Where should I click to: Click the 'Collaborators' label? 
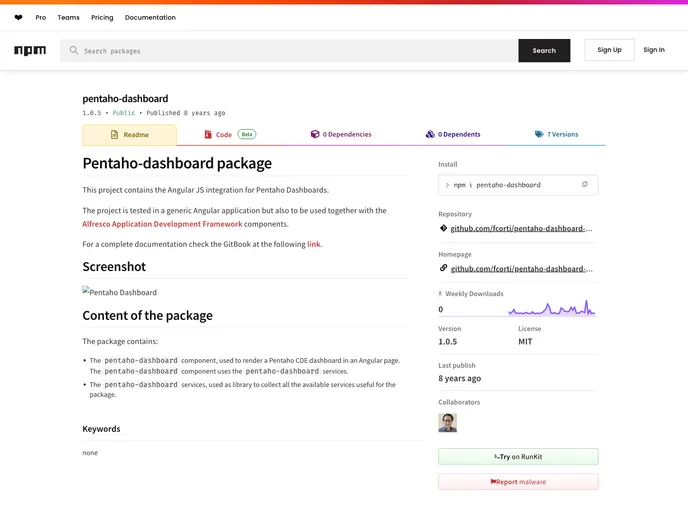[x=459, y=402]
